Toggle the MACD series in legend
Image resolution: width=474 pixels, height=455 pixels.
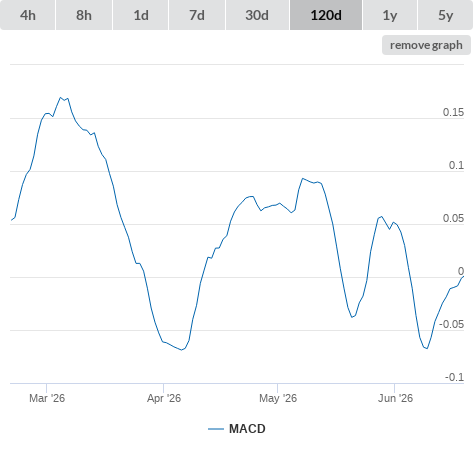click(x=247, y=429)
